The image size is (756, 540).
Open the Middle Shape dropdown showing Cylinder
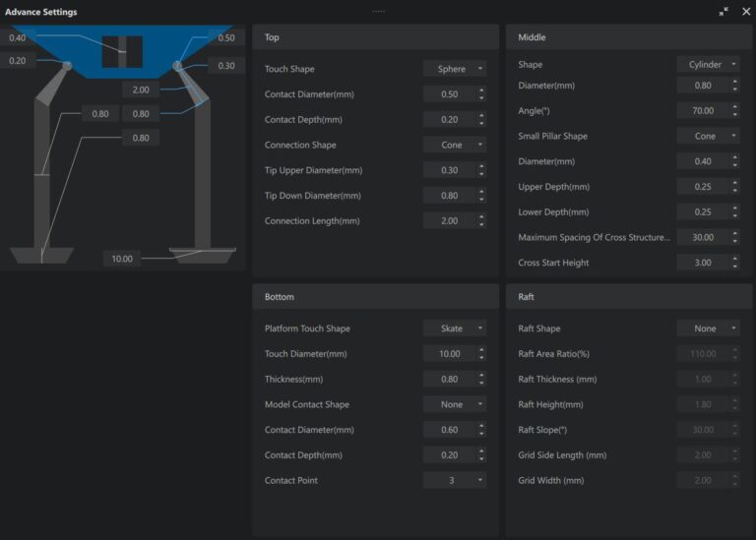(708, 64)
